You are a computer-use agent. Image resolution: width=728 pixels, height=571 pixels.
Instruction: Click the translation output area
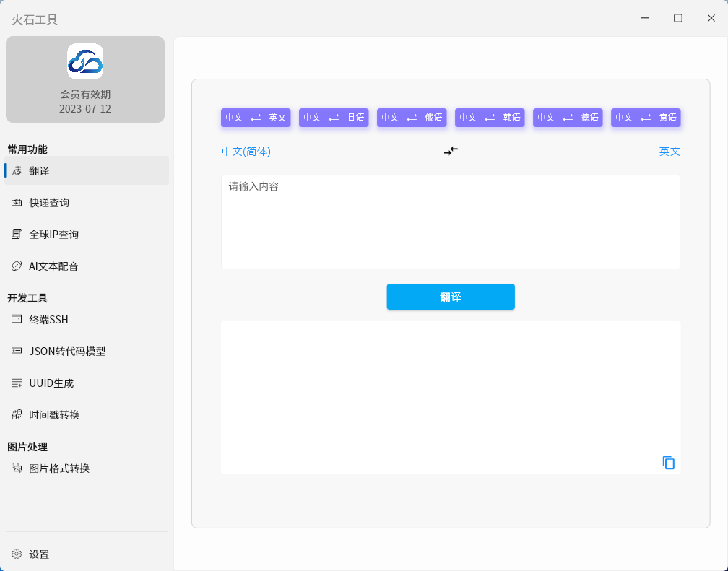(x=451, y=398)
